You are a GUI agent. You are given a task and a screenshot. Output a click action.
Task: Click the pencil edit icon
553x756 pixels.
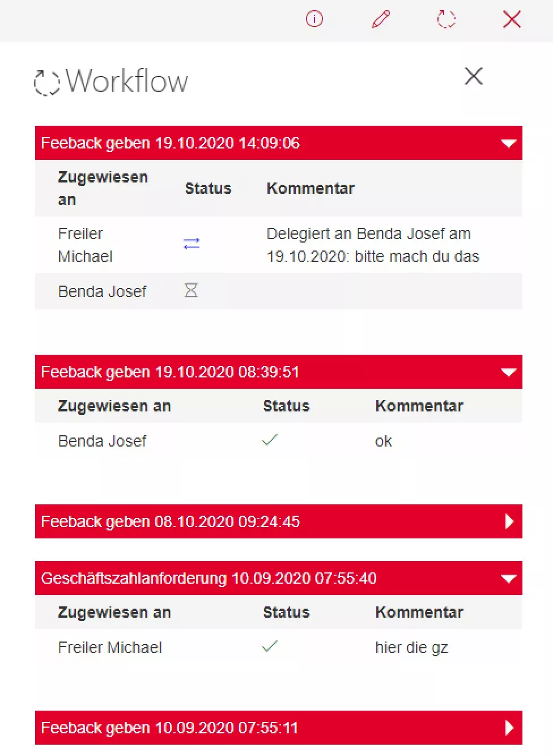pos(381,19)
